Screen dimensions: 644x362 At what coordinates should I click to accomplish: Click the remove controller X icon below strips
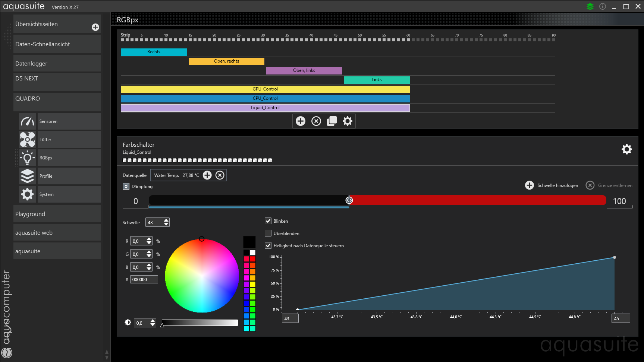pos(316,121)
